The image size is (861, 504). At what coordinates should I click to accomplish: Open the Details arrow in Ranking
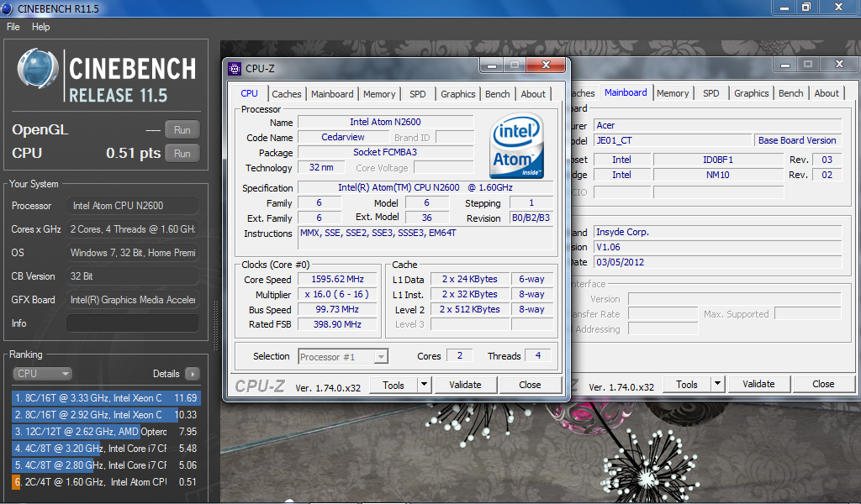point(193,374)
